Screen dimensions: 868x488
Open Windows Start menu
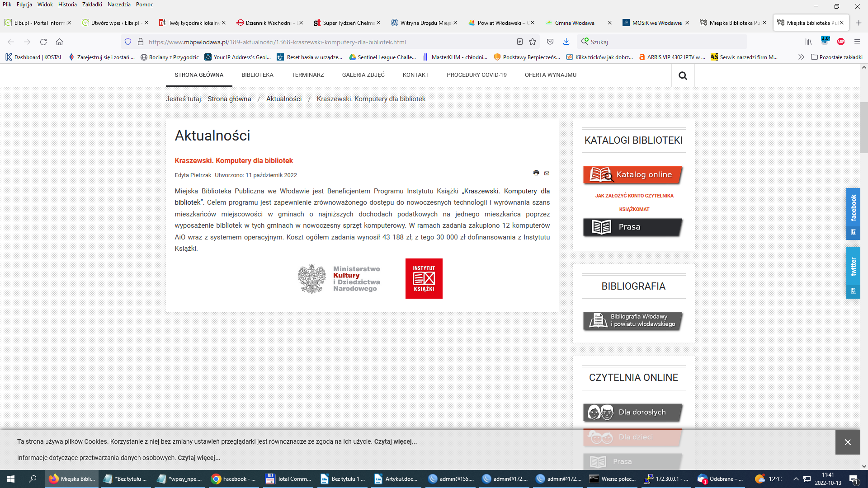[11, 479]
